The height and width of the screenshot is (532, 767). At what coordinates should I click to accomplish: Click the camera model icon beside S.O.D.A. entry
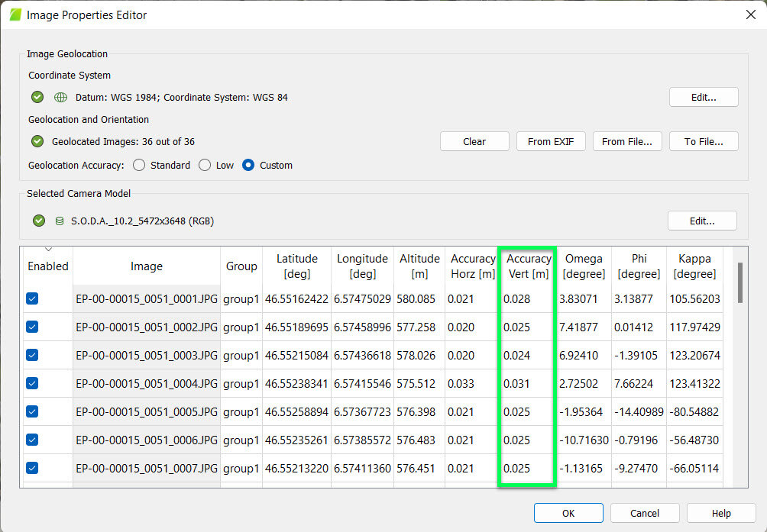point(60,221)
